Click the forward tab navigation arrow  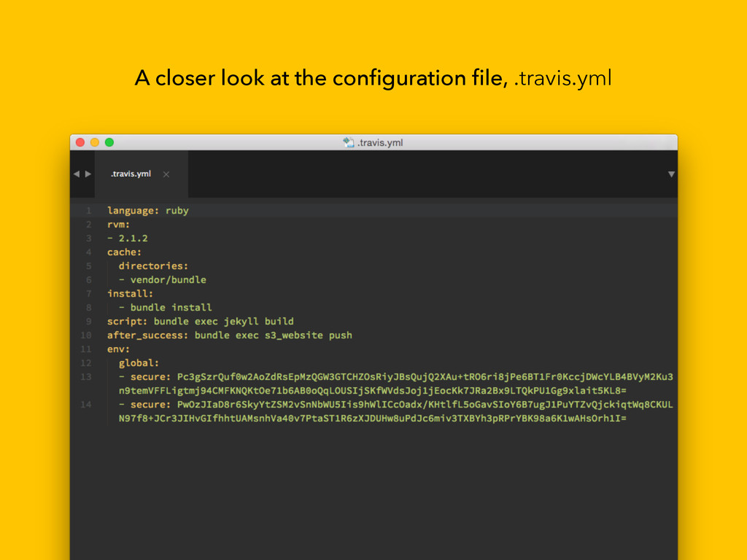click(88, 174)
